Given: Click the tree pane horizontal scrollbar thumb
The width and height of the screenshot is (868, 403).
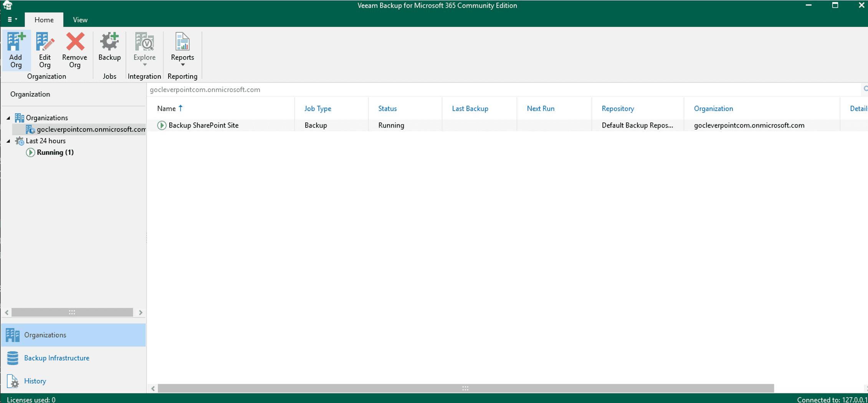Looking at the screenshot, I should (x=72, y=312).
